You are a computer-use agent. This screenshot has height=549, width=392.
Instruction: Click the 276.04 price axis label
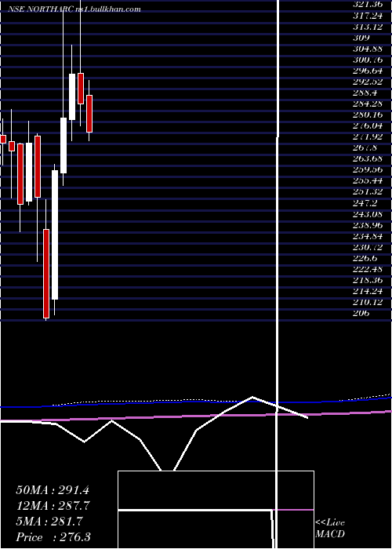368,126
